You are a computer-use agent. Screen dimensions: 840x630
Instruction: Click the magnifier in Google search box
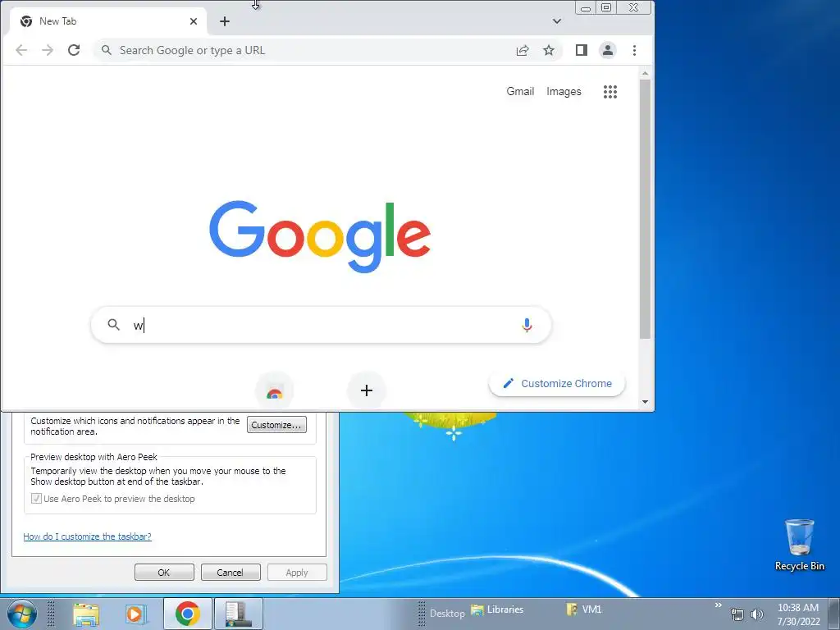tap(113, 325)
